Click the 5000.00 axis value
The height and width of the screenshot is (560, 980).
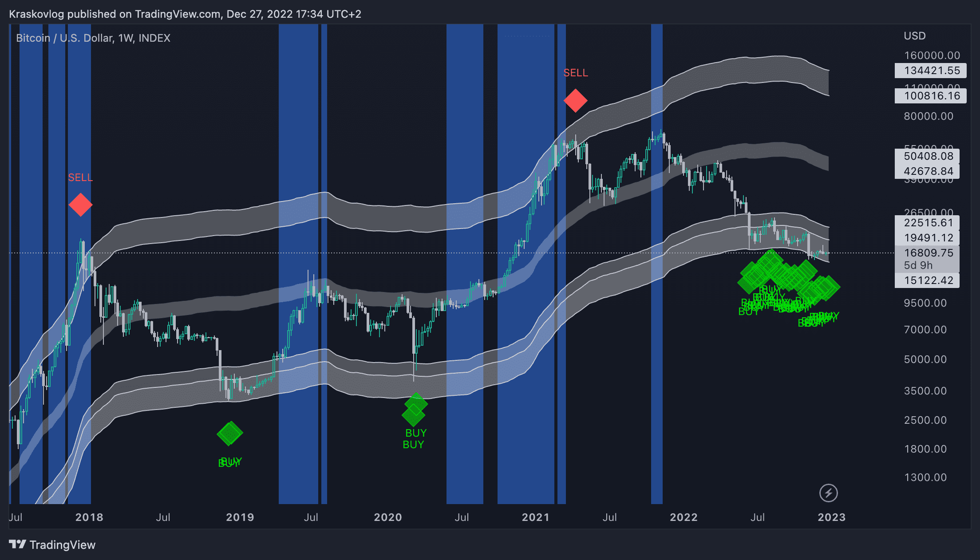925,359
